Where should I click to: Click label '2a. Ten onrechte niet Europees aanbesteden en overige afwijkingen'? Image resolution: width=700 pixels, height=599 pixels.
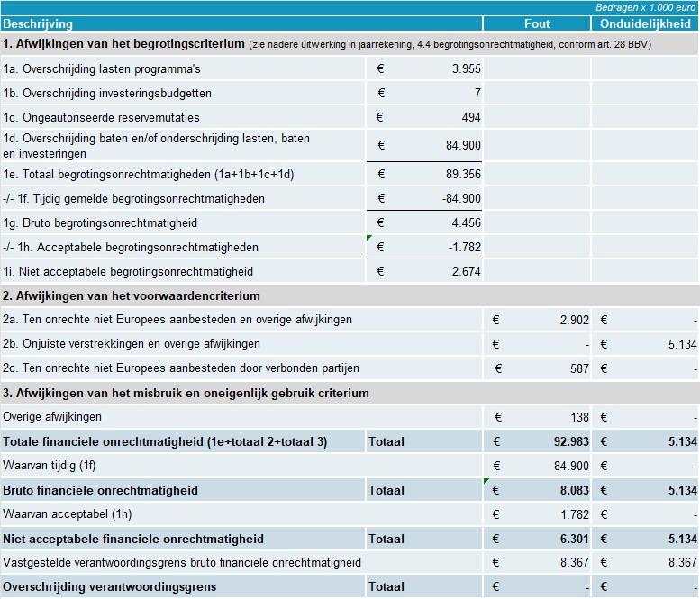pos(177,320)
